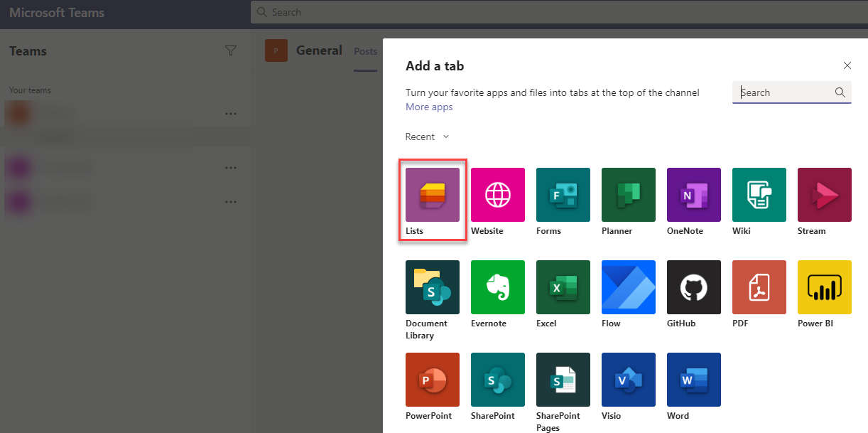This screenshot has height=433, width=868.
Task: Apply the teams filter icon
Action: [231, 50]
